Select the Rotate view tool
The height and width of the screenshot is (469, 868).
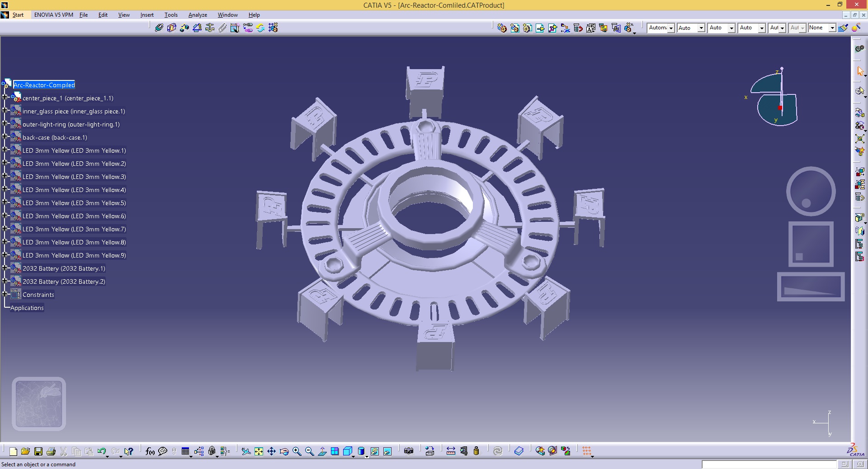(284, 451)
